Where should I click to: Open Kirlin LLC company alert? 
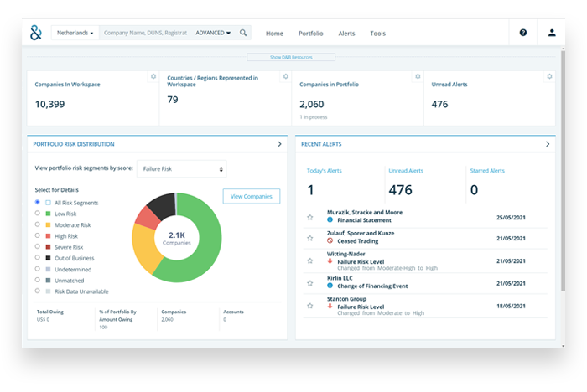tap(340, 278)
